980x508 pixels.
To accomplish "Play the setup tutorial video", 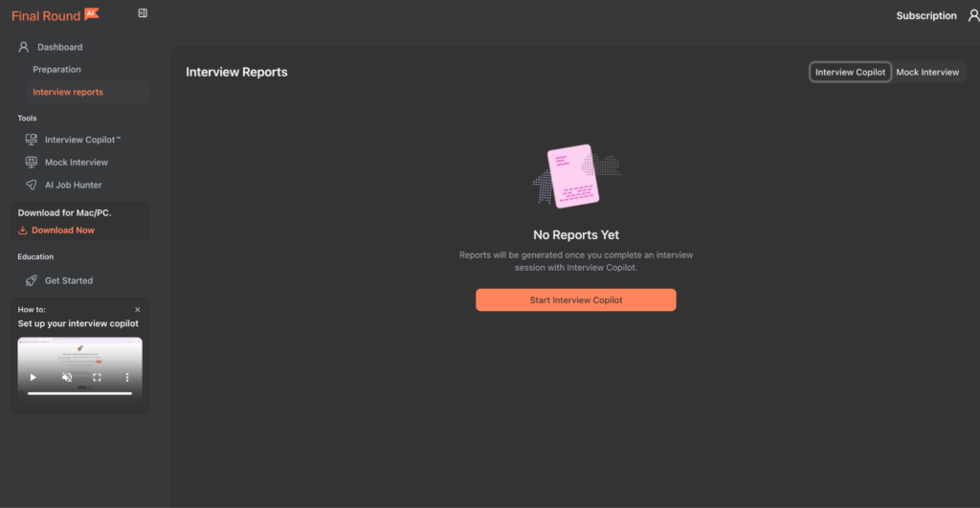I will pyautogui.click(x=33, y=377).
